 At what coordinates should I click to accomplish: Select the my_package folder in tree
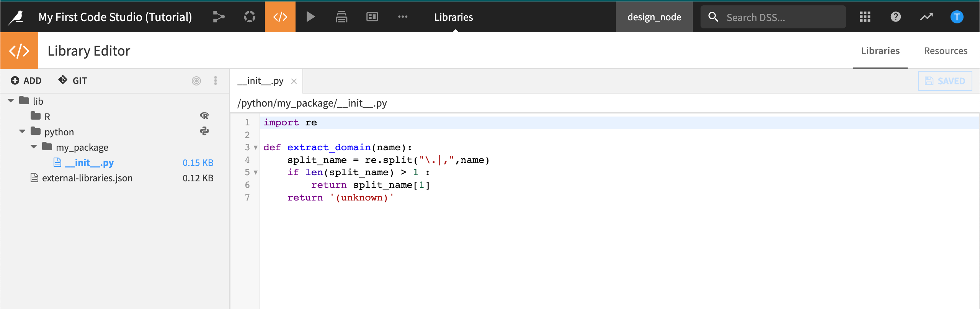pos(82,147)
